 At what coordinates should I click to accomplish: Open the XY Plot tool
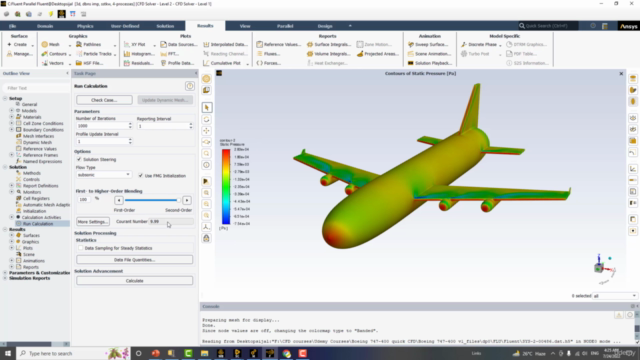tap(135, 44)
